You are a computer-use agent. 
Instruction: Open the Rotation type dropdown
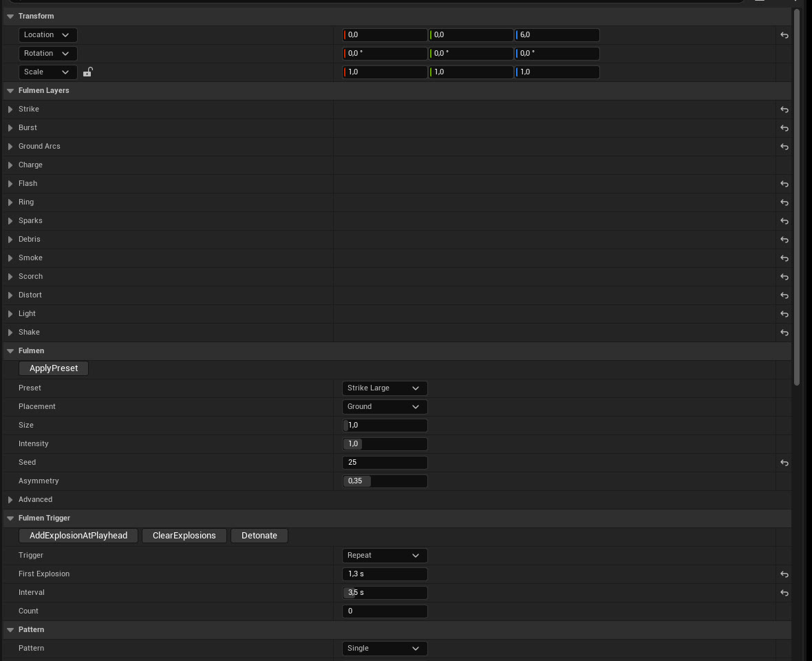click(x=47, y=53)
